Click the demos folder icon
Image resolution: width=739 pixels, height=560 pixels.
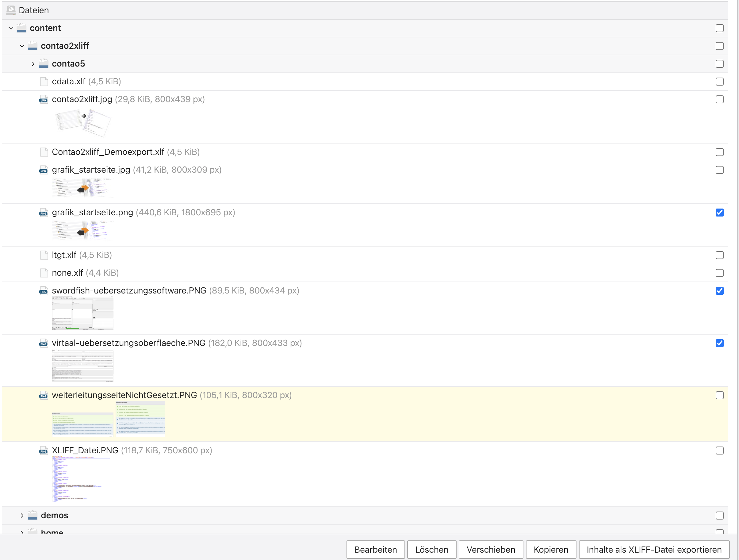click(33, 515)
